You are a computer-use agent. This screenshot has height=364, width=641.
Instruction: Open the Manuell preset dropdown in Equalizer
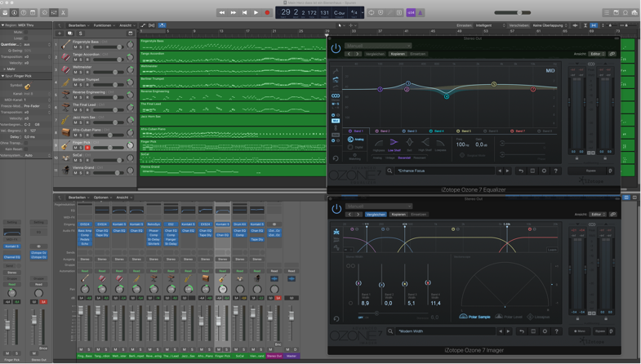(378, 46)
